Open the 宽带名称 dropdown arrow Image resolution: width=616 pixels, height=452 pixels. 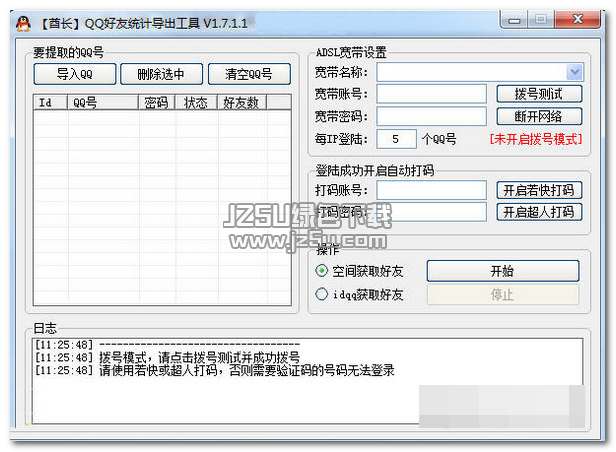[x=575, y=72]
